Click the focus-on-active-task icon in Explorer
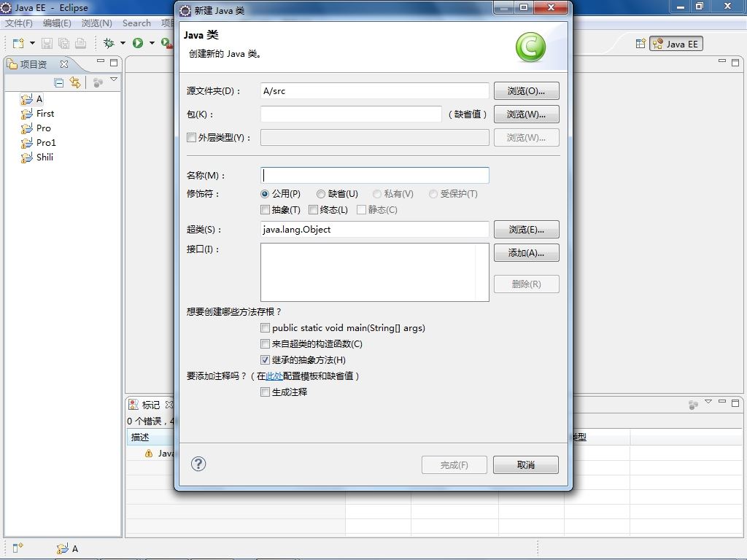The height and width of the screenshot is (560, 747). [x=98, y=83]
